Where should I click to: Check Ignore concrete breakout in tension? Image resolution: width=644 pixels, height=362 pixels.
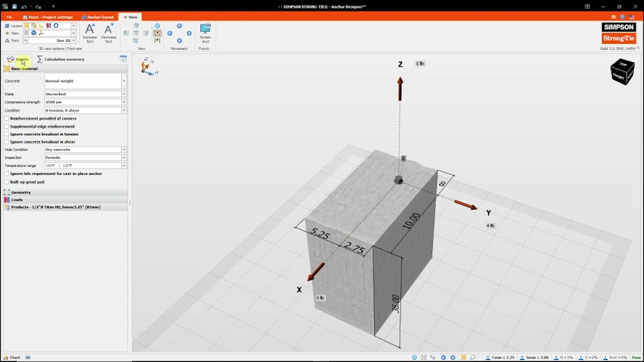click(x=7, y=134)
